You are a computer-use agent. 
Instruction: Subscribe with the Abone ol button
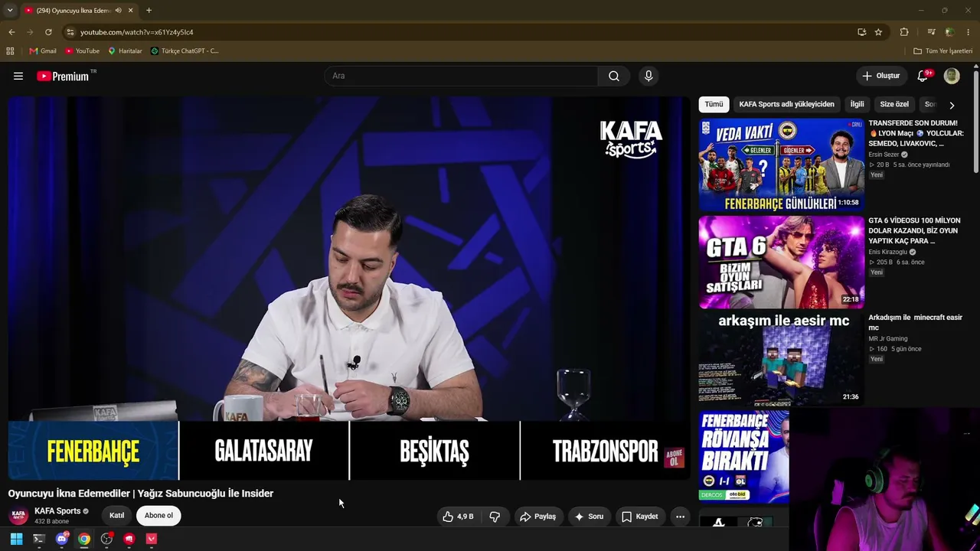158,516
